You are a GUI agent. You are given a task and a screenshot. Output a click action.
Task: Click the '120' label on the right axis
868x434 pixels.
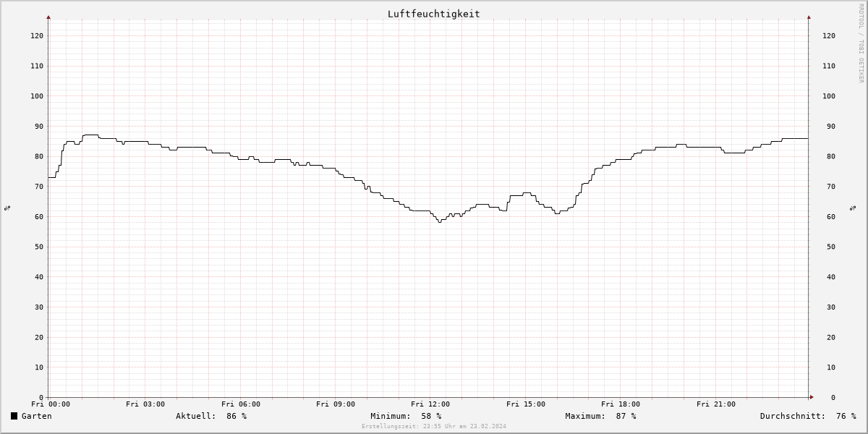tap(829, 35)
